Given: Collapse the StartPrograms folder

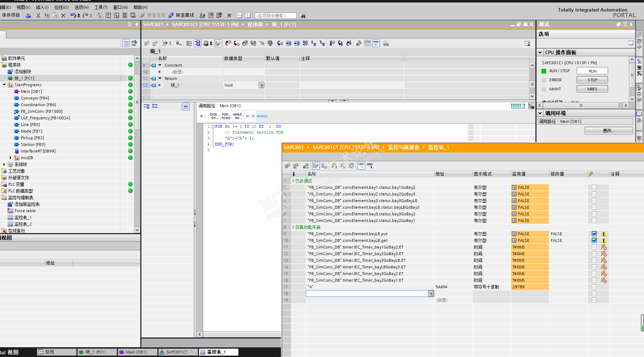Looking at the screenshot, I should click(x=4, y=85).
